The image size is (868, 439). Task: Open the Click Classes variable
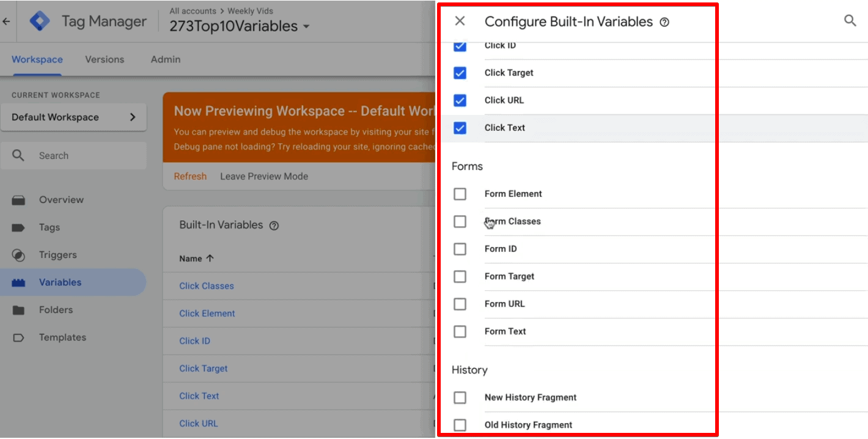pyautogui.click(x=207, y=286)
